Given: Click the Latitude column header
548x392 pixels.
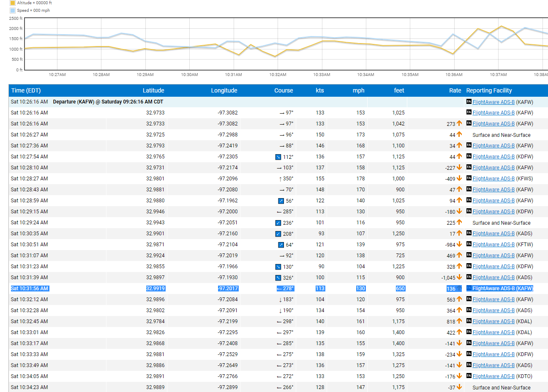Looking at the screenshot, I should pyautogui.click(x=153, y=90).
